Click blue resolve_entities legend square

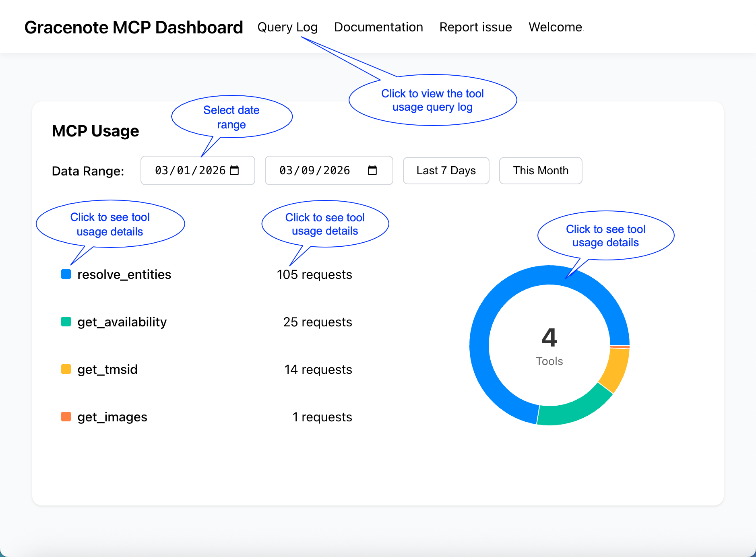coord(66,274)
